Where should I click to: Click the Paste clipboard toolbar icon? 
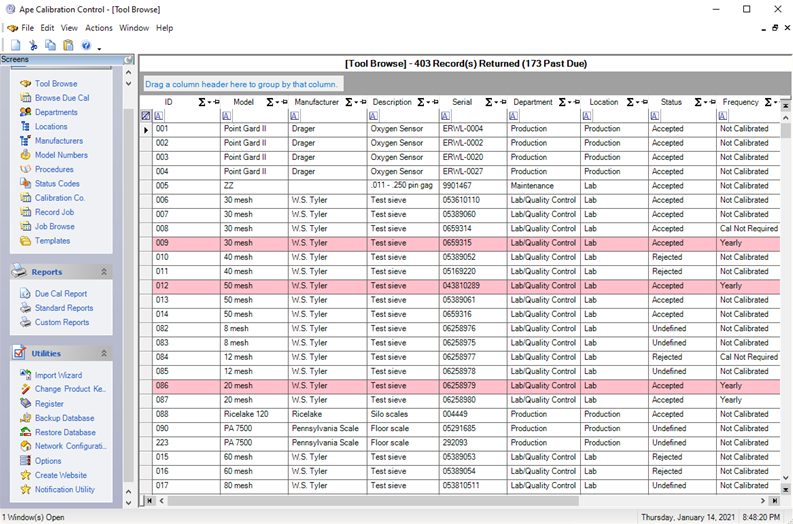click(x=68, y=46)
